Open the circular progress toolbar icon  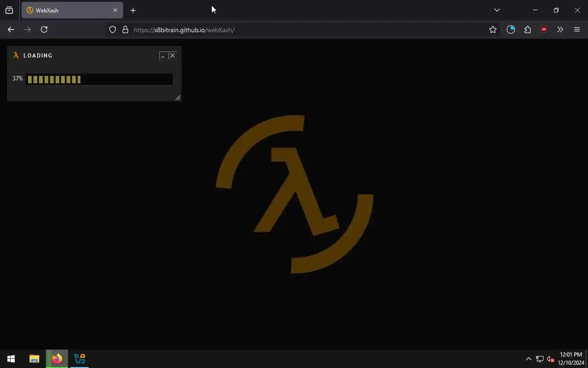click(x=511, y=29)
